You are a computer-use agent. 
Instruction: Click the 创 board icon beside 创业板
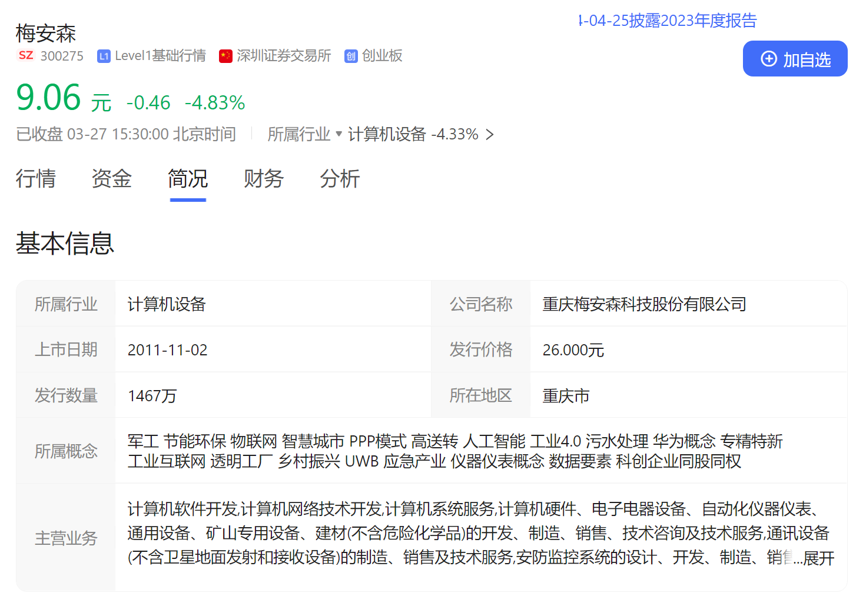351,56
